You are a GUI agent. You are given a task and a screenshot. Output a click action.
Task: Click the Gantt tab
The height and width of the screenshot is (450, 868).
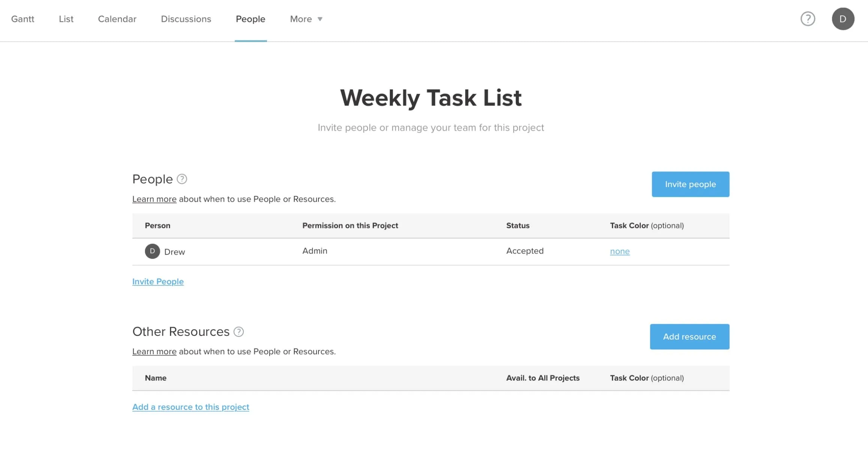pos(23,18)
